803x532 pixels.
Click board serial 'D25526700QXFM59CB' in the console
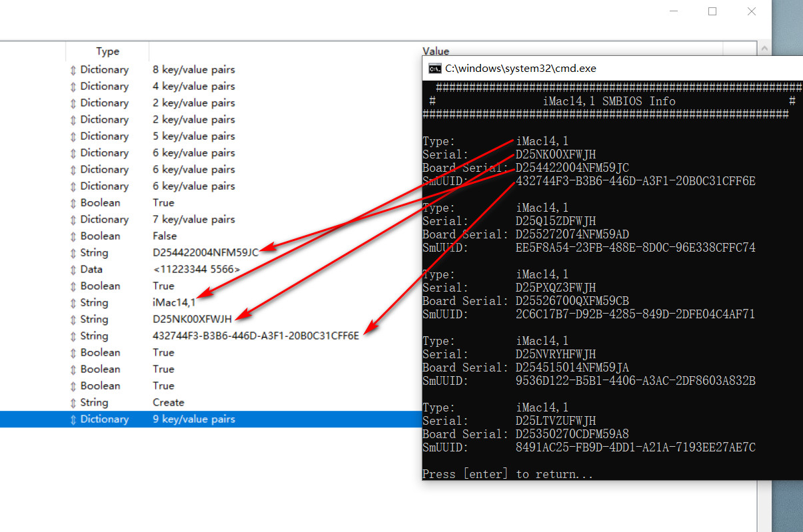click(x=572, y=301)
